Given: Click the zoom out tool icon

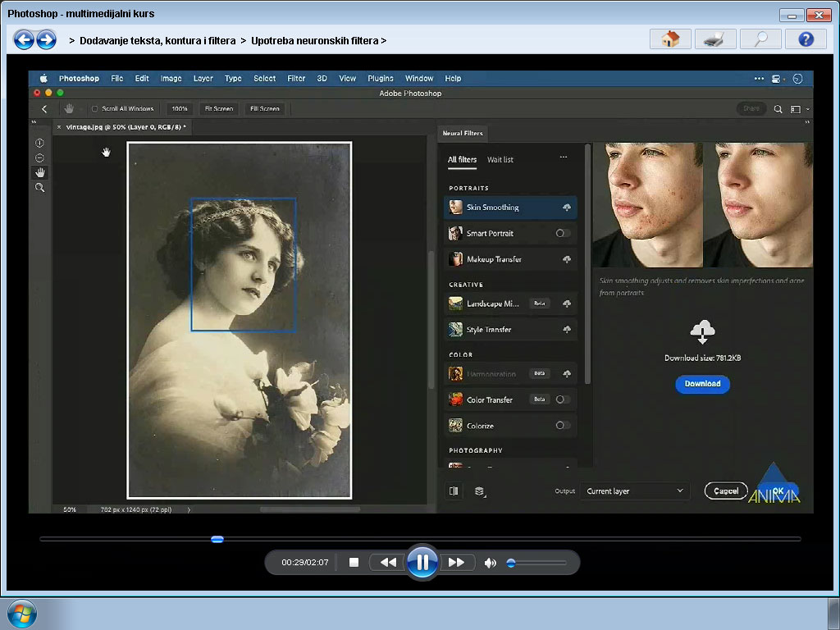Looking at the screenshot, I should point(39,158).
